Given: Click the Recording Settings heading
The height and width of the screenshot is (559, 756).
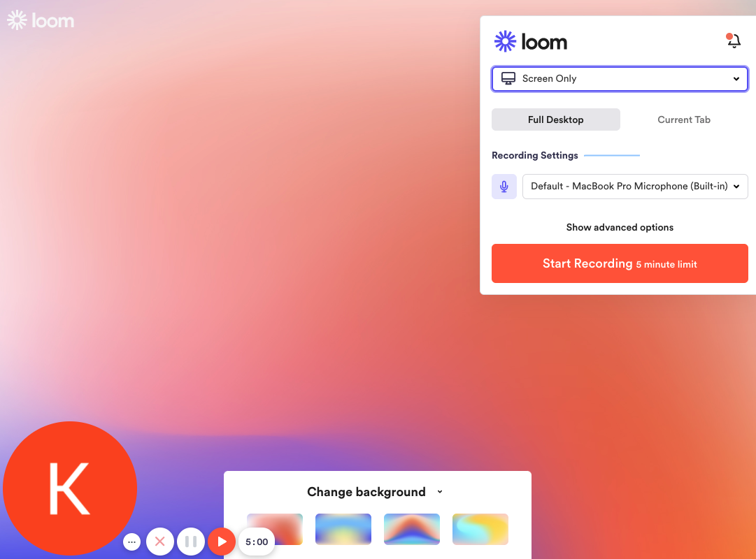Looking at the screenshot, I should (535, 155).
